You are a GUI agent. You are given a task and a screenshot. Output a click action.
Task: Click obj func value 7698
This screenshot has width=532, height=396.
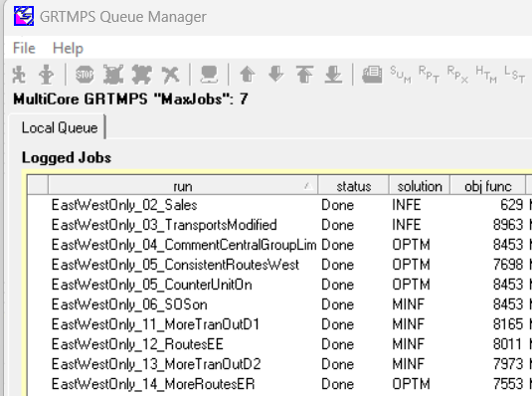(x=508, y=265)
